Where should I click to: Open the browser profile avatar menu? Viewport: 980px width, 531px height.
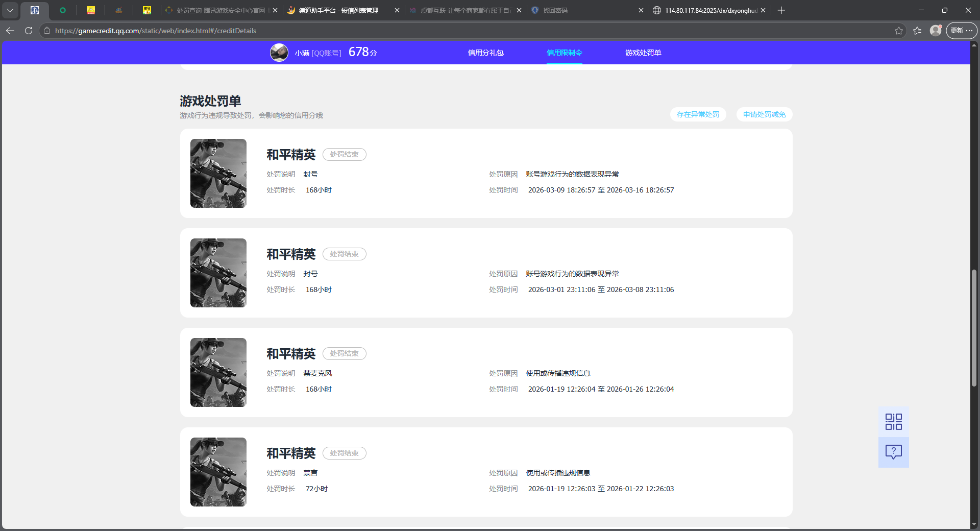coord(936,31)
